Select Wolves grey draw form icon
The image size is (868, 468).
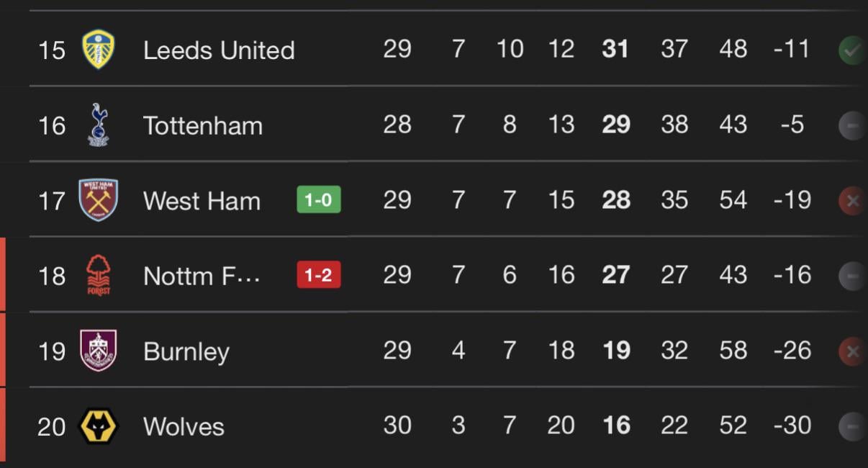851,427
